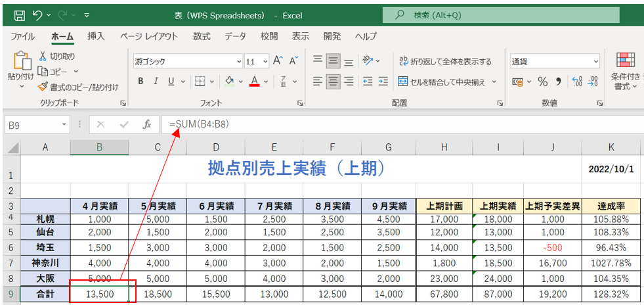Click the Cut (切り取り) scissors icon

tap(43, 57)
